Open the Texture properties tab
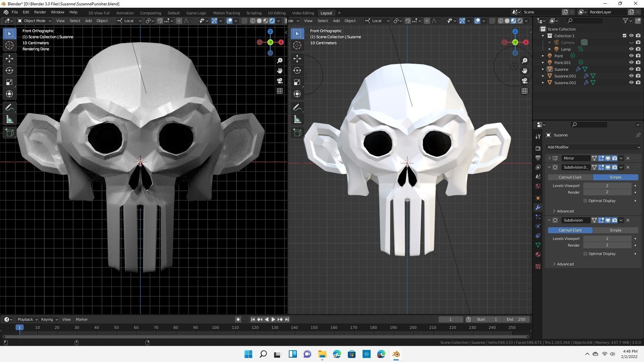This screenshot has width=644, height=362. tap(538, 266)
